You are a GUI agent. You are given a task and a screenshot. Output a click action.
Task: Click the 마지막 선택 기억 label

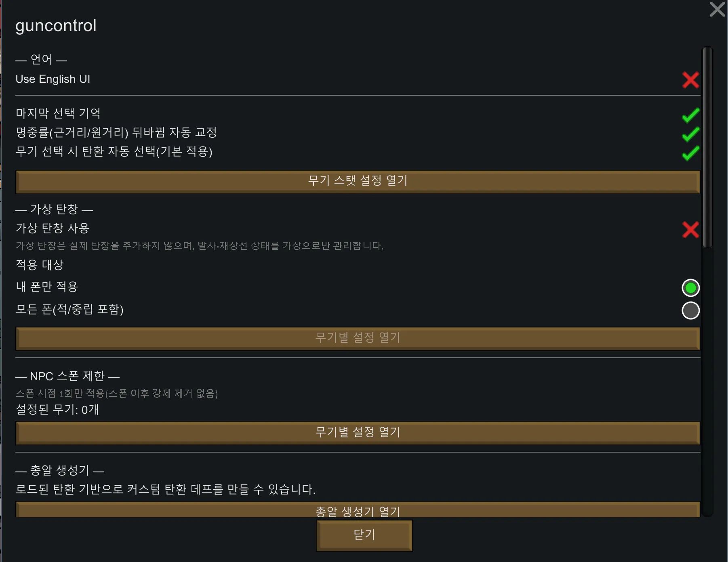(x=58, y=113)
